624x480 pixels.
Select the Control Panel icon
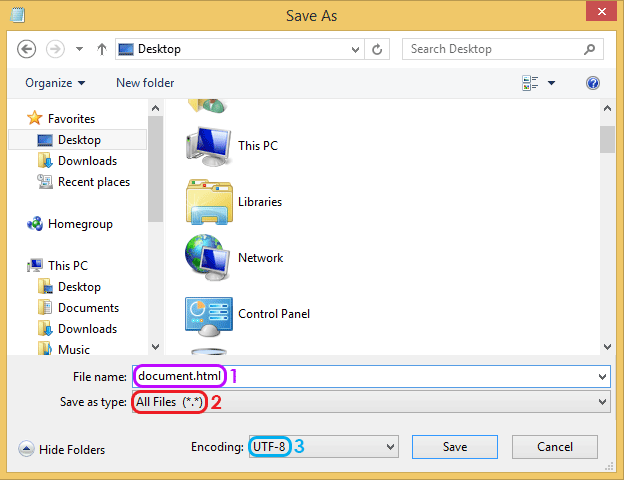pos(208,314)
